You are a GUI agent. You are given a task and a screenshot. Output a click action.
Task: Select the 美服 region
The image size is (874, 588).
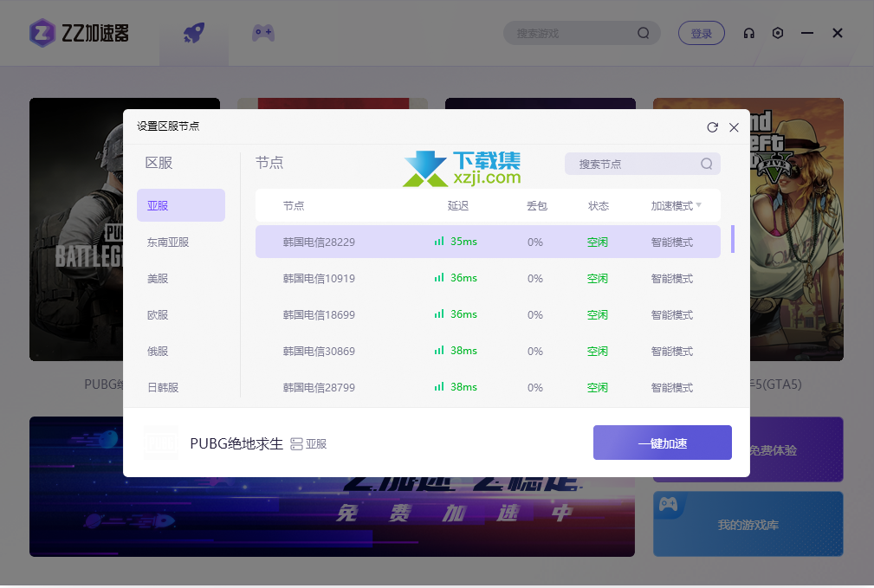pyautogui.click(x=180, y=278)
